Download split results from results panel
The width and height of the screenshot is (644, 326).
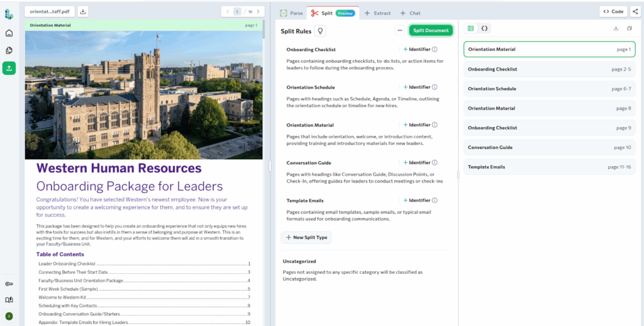click(x=616, y=28)
